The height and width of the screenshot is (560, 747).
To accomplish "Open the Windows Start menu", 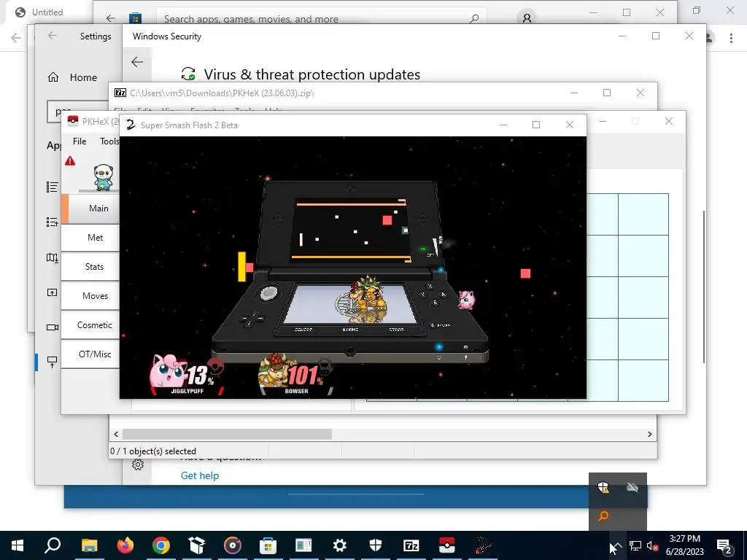I will [x=18, y=545].
